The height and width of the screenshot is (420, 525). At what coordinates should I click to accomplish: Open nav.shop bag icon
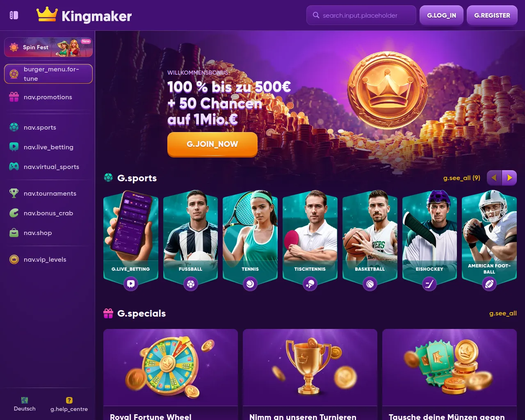tap(14, 233)
